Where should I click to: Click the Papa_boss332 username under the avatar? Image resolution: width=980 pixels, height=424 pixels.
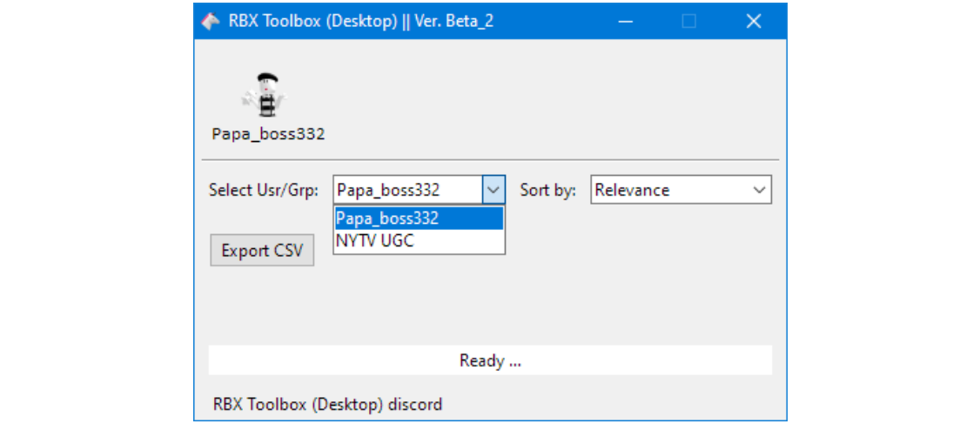[x=268, y=134]
